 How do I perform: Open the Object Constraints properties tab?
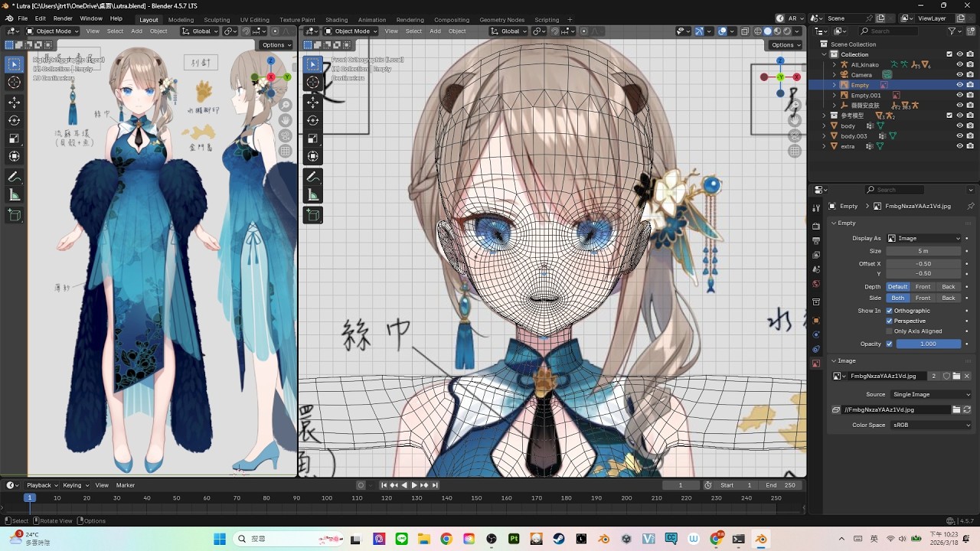(x=816, y=350)
